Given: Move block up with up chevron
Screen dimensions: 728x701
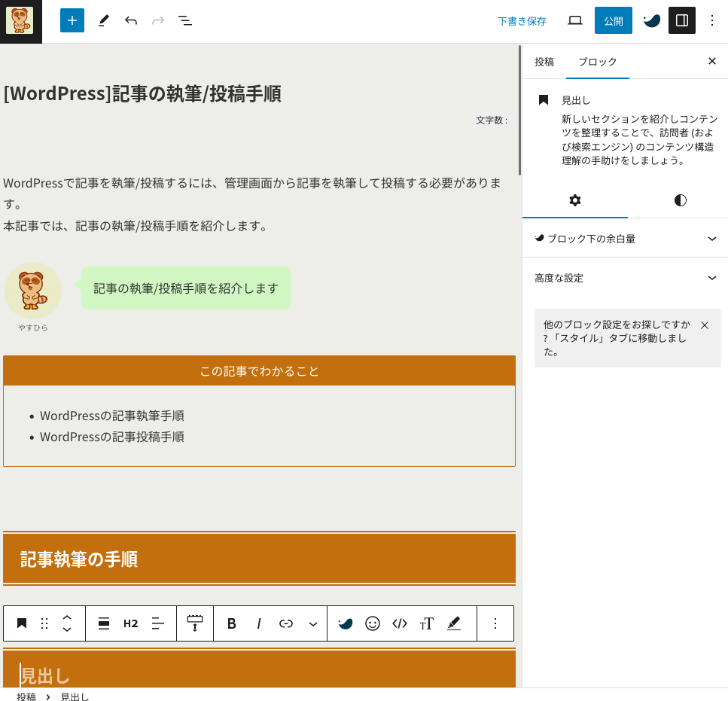Looking at the screenshot, I should [67, 617].
